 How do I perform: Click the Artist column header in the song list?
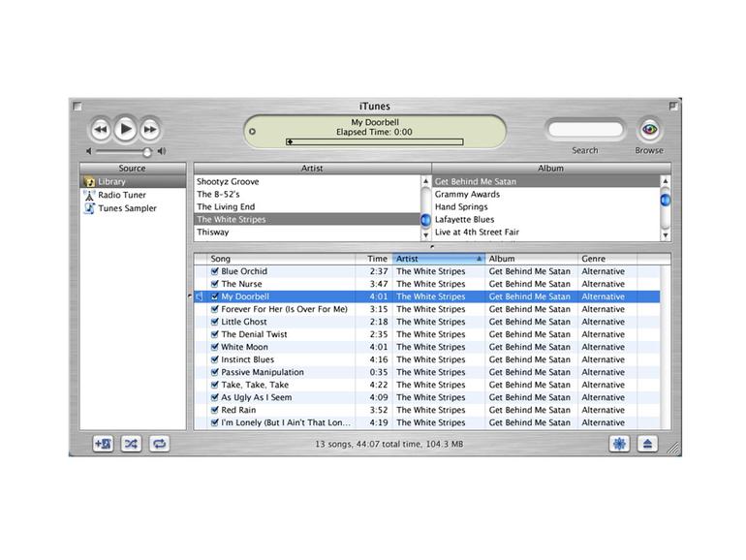[439, 259]
